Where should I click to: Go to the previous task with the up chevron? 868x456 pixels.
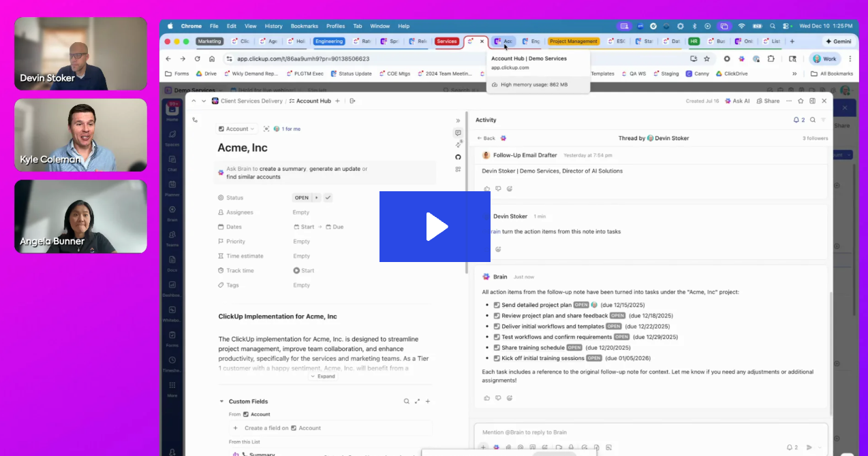click(x=193, y=101)
